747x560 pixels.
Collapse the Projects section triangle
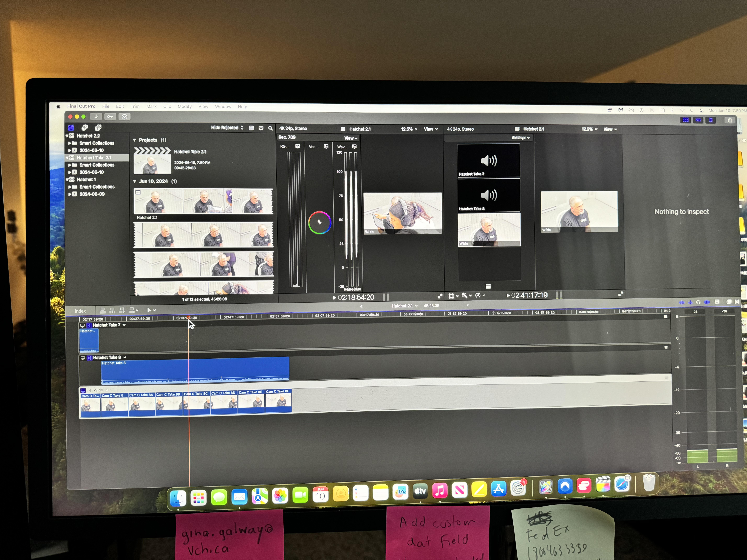tap(134, 140)
